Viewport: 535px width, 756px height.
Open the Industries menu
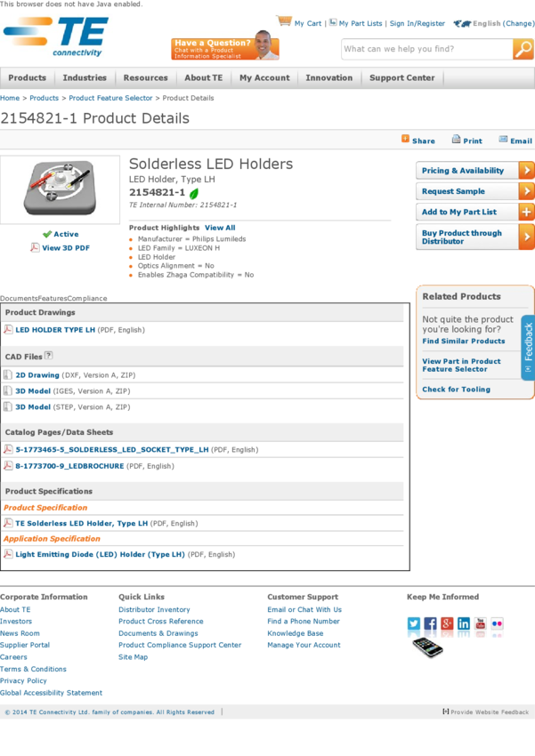85,77
